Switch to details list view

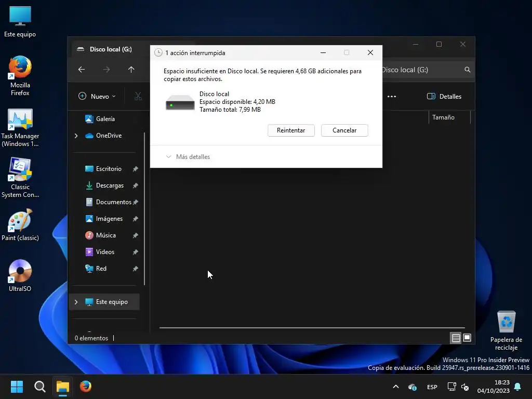click(456, 338)
